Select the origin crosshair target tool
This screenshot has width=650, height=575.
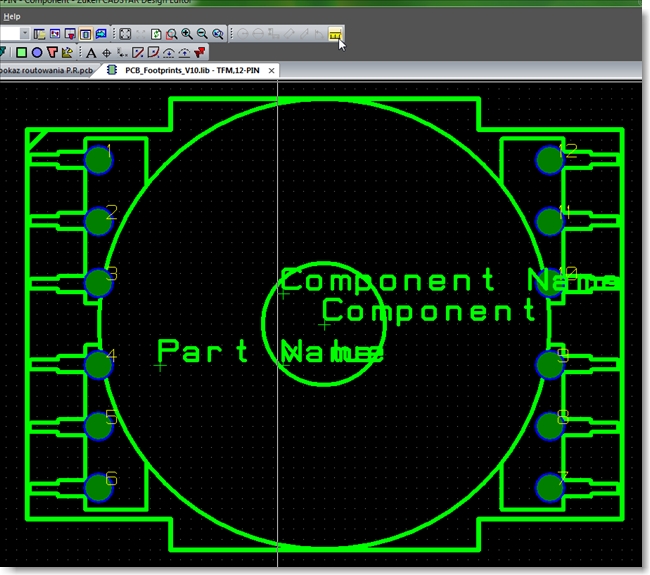pos(107,53)
